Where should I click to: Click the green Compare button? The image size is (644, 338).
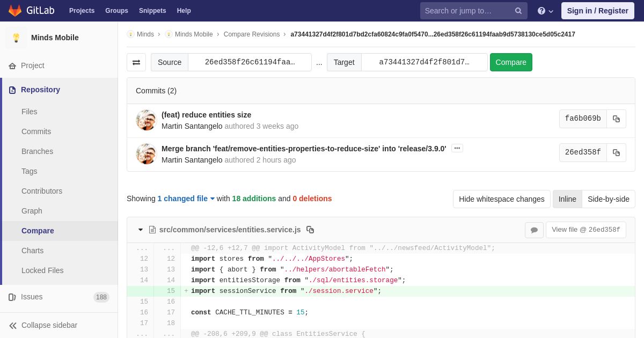pyautogui.click(x=511, y=62)
